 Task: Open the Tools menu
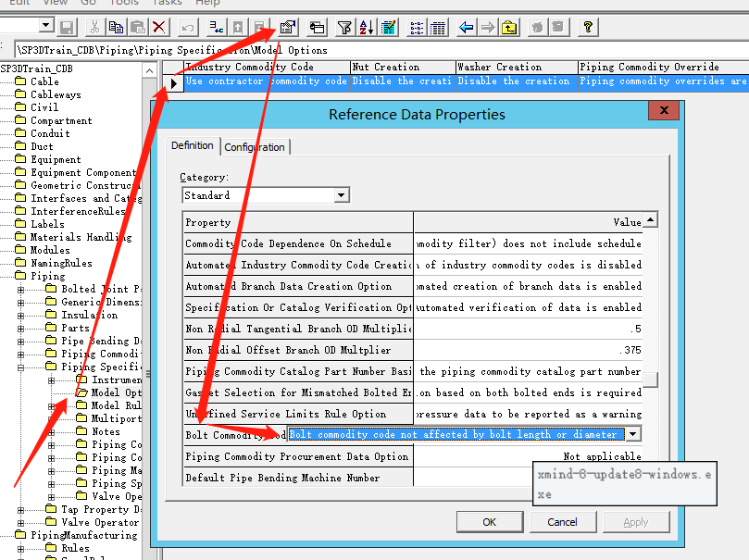coord(124,3)
